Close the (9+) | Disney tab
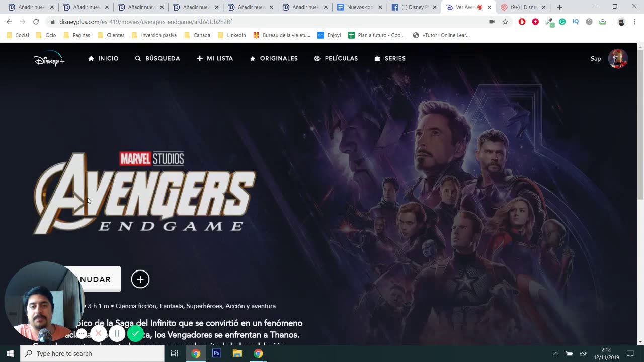Image resolution: width=644 pixels, height=362 pixels. click(543, 7)
